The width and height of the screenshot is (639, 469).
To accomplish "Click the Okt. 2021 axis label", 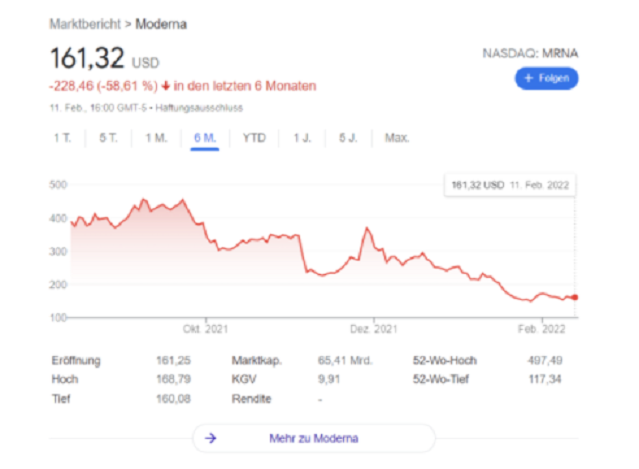I will [205, 329].
